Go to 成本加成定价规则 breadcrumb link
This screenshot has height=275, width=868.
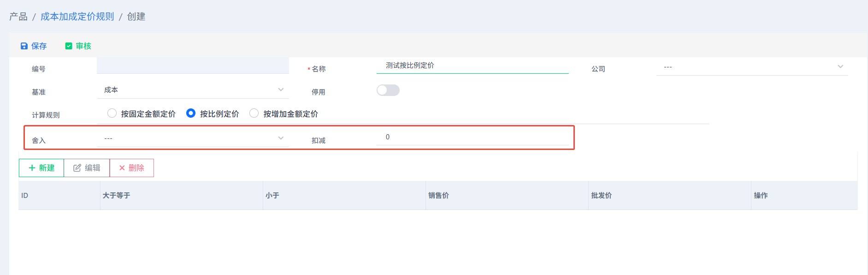pyautogui.click(x=77, y=17)
